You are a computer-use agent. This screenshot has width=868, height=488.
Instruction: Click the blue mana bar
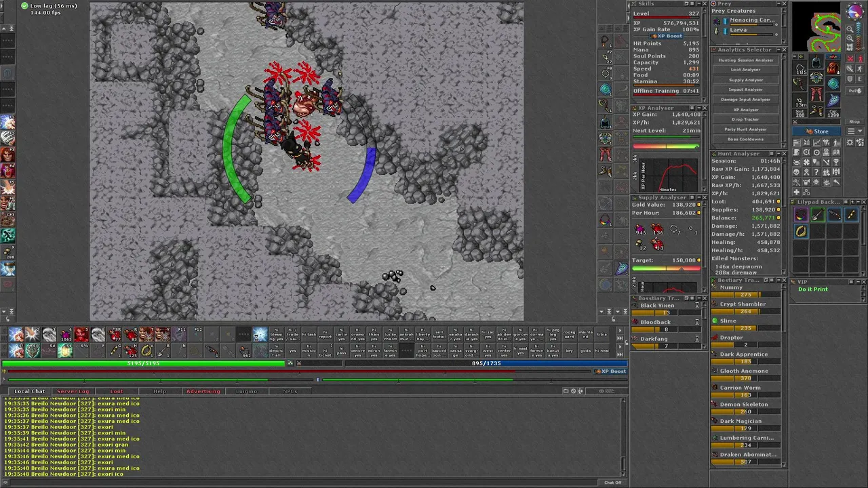[486, 363]
